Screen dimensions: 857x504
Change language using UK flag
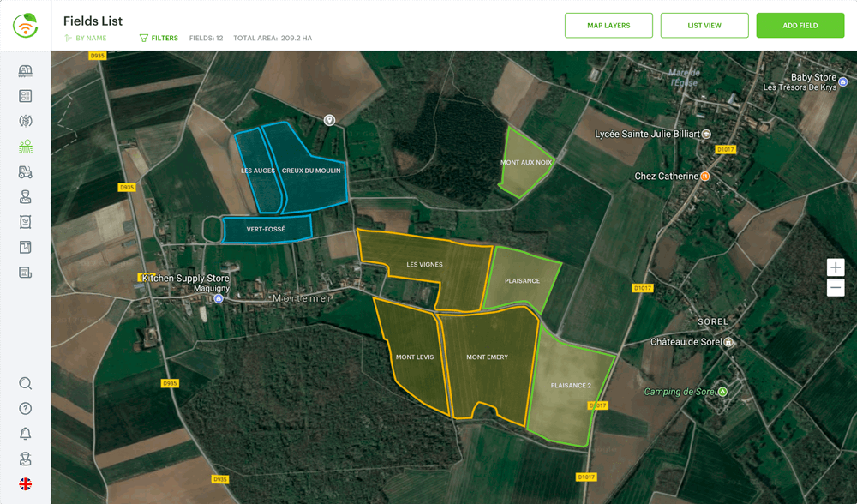coord(26,483)
